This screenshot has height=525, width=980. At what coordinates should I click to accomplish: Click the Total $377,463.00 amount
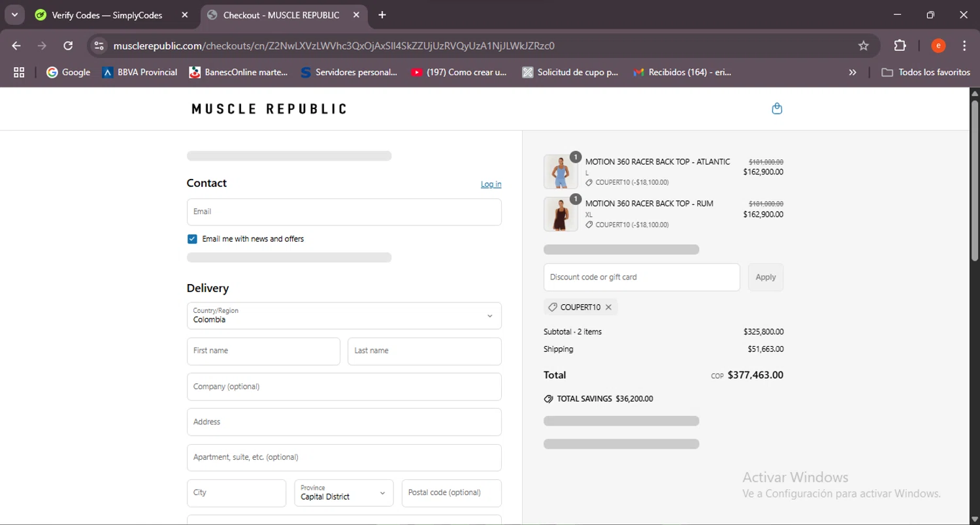(x=755, y=375)
